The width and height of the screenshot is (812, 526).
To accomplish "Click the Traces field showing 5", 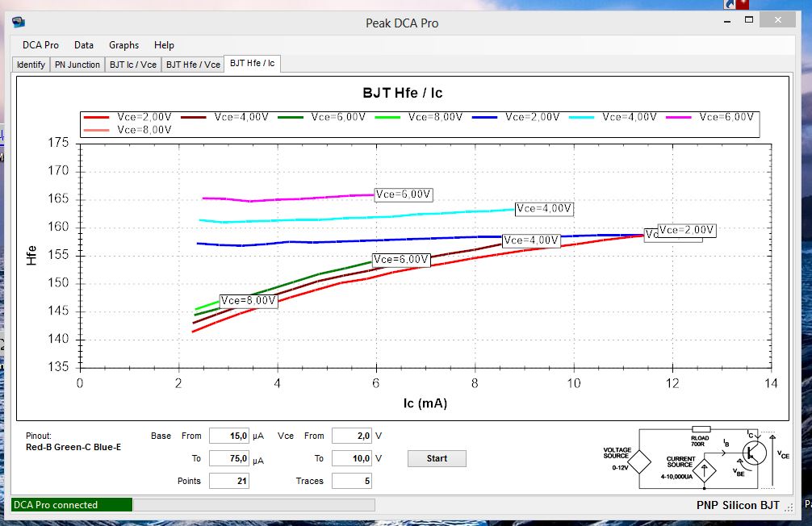I will point(352,481).
